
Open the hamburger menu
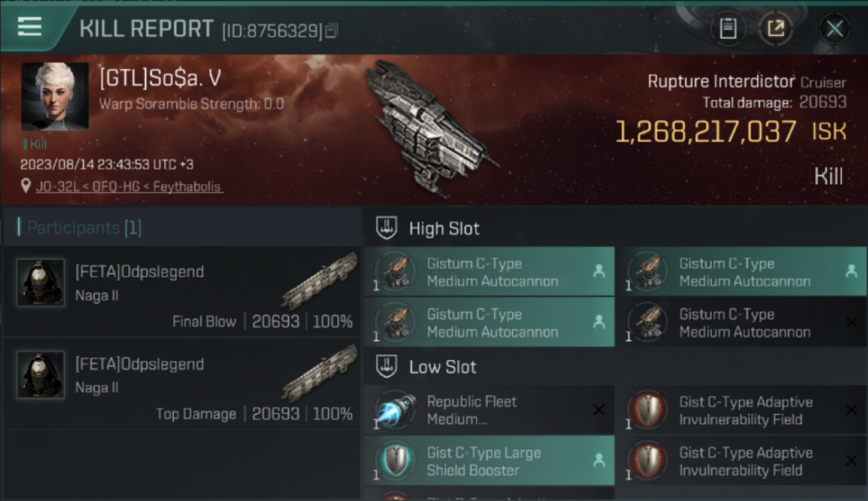click(29, 27)
